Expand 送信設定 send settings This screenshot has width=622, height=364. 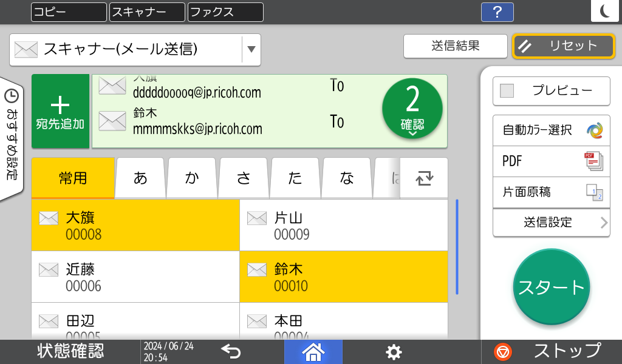point(551,223)
